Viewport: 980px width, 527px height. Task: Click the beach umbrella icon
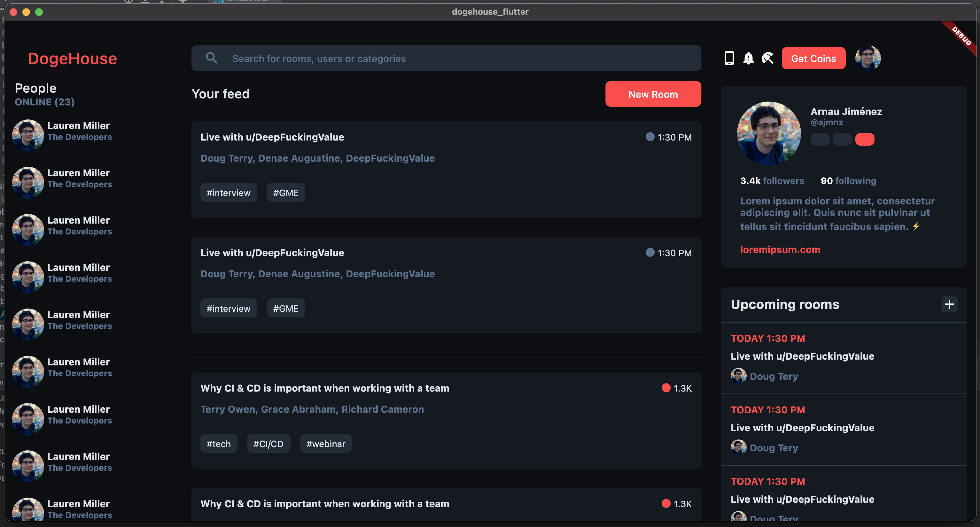767,58
